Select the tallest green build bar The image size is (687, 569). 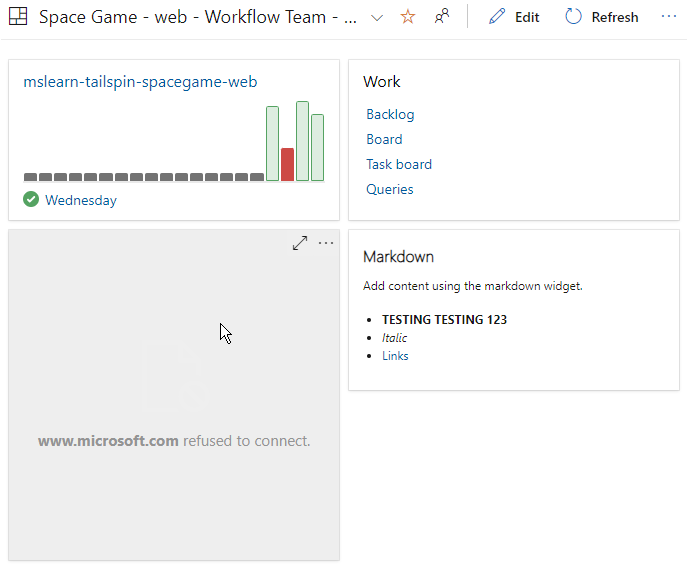click(x=302, y=141)
